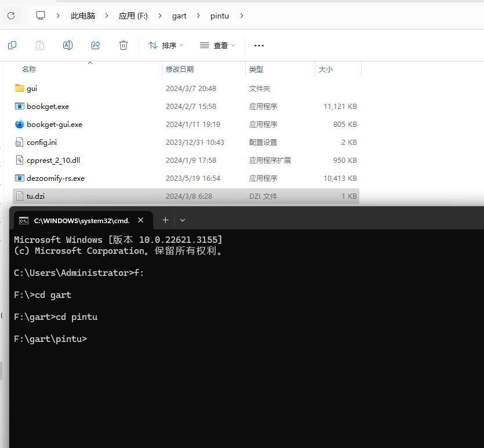Expand the chevron after pintu breadcrumb
484x448 pixels.
(x=242, y=16)
